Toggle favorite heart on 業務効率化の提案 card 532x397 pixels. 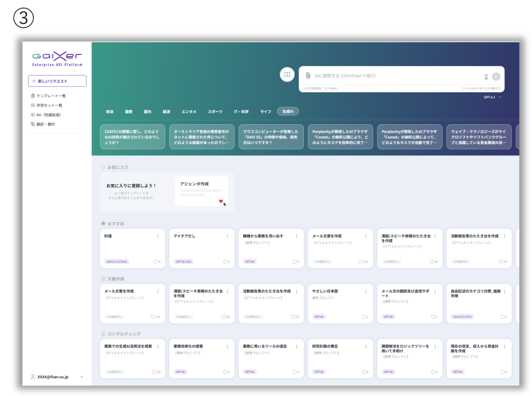[x=225, y=372]
